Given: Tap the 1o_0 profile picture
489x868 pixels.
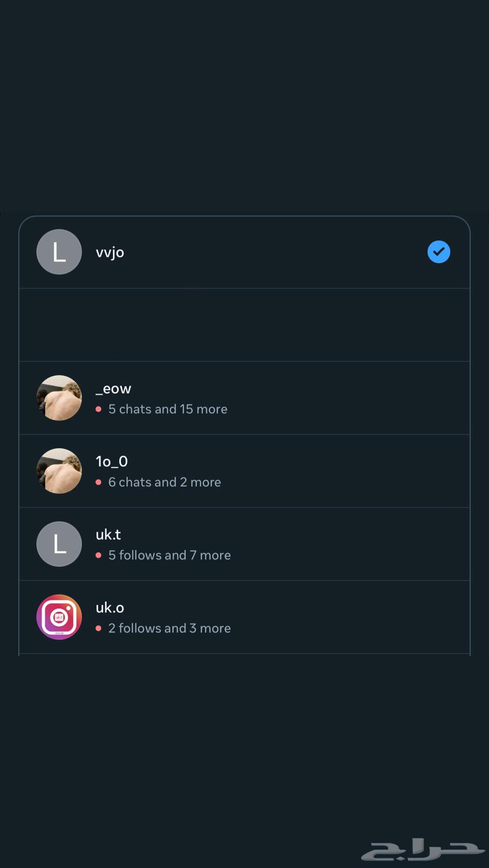Looking at the screenshot, I should 59,471.
